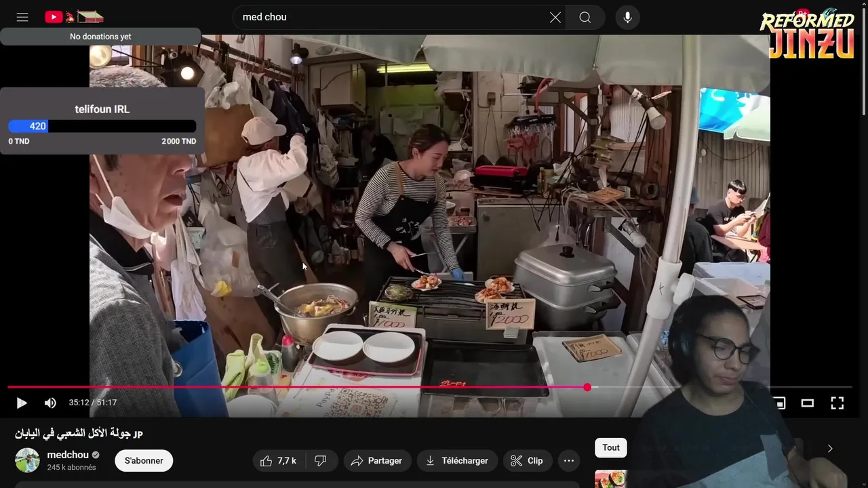
Task: Click the blue 420 donation progress bar
Action: tap(28, 126)
